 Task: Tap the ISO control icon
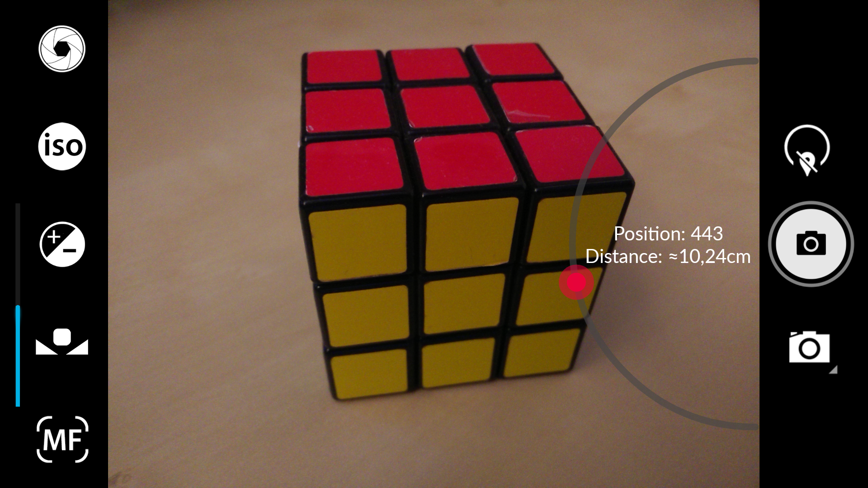(x=61, y=146)
